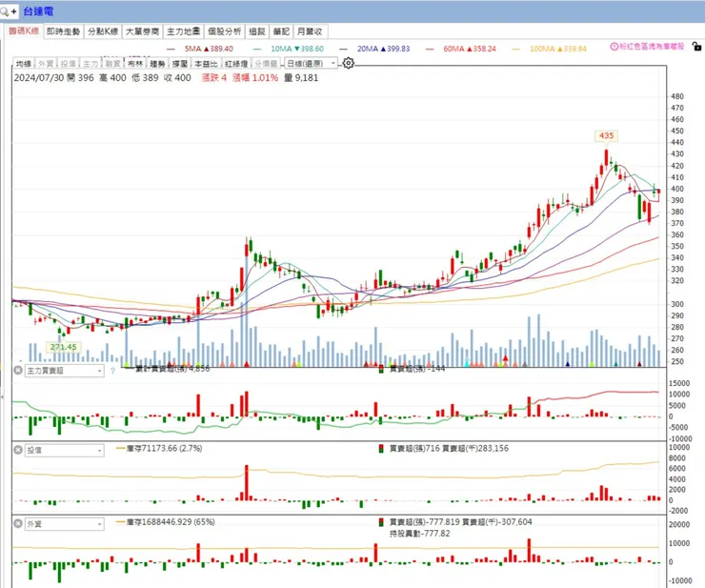Close the 投信 indicator panel
The image size is (705, 588).
coord(17,450)
